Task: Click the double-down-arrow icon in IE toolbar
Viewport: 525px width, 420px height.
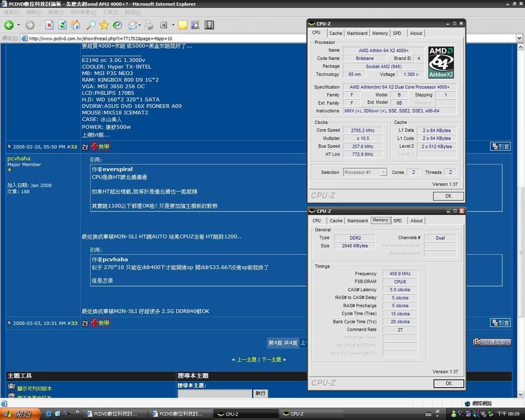Action: 209,25
